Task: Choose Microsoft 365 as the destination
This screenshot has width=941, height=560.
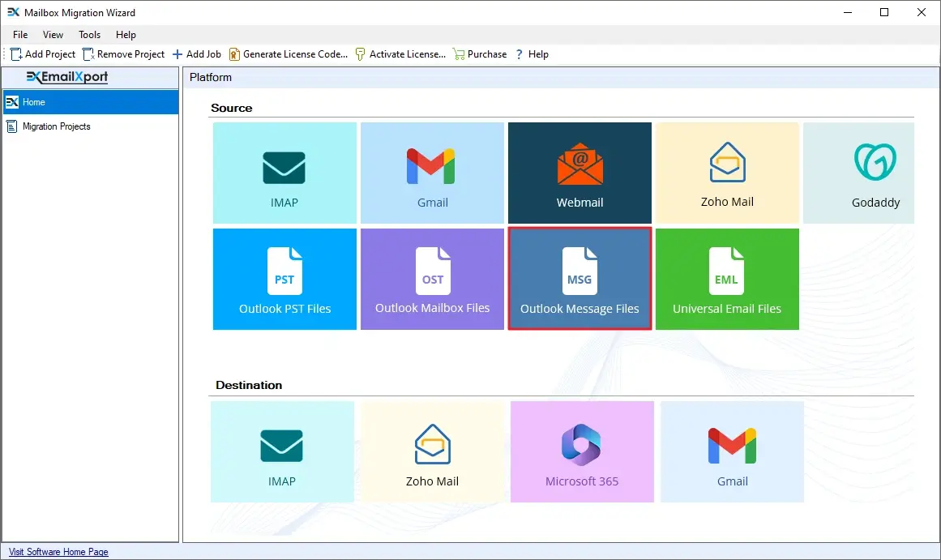Action: (582, 451)
